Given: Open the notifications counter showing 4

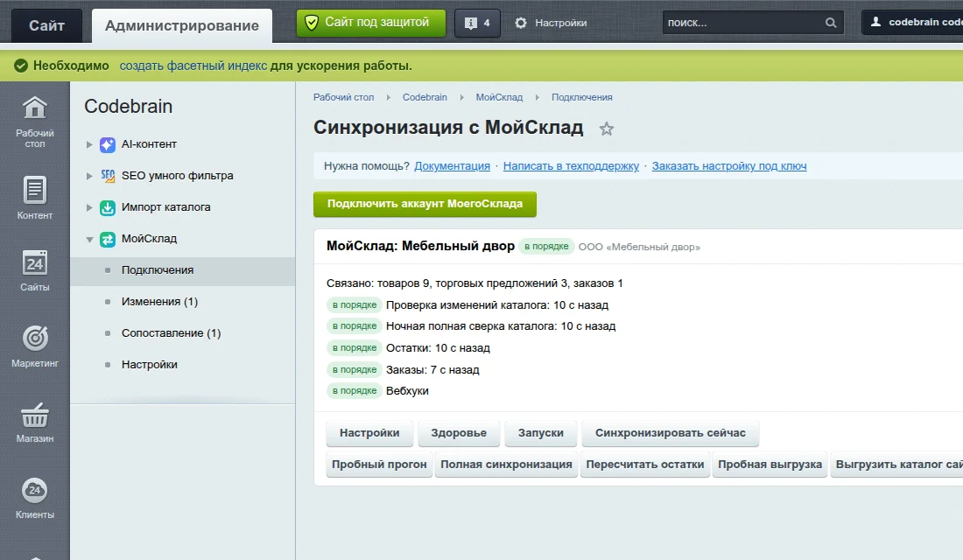Looking at the screenshot, I should (477, 23).
